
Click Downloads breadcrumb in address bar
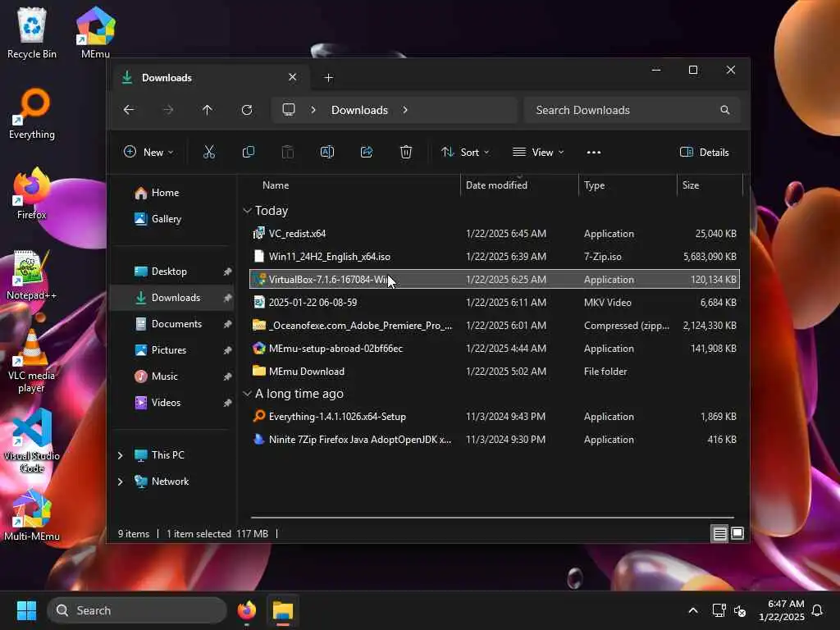pyautogui.click(x=359, y=110)
